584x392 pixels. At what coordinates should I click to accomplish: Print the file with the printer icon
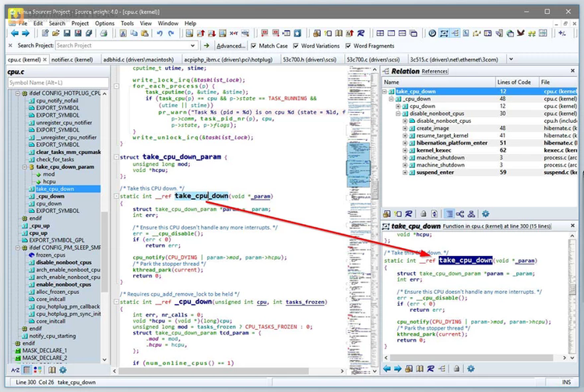coord(104,33)
